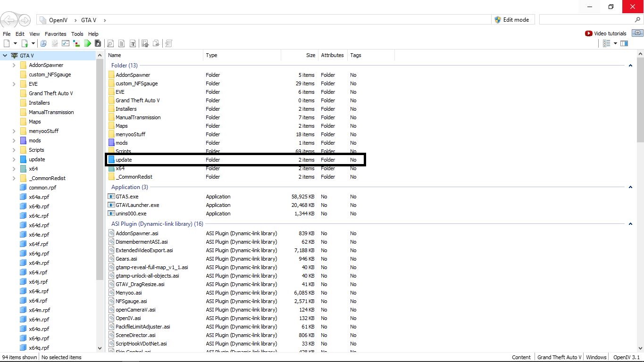Expand the EVE tree node

pyautogui.click(x=14, y=84)
